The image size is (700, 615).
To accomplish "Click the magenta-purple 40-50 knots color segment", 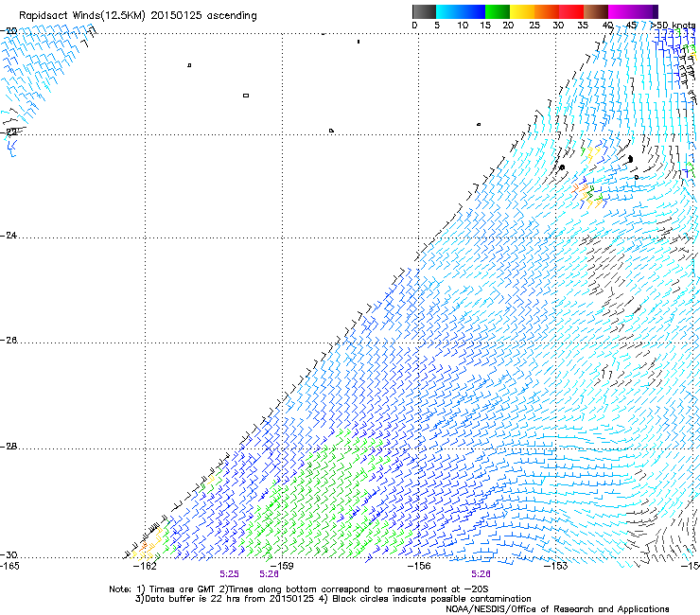I will [x=633, y=11].
